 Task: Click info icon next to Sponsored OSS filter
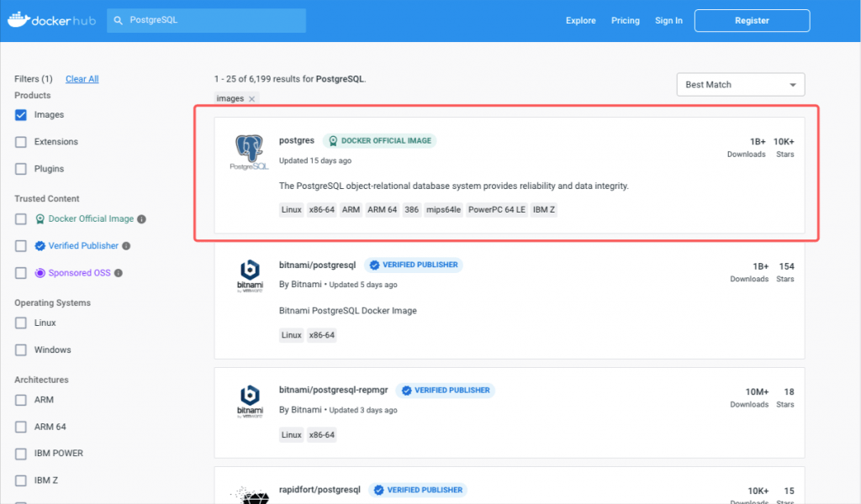coord(118,273)
